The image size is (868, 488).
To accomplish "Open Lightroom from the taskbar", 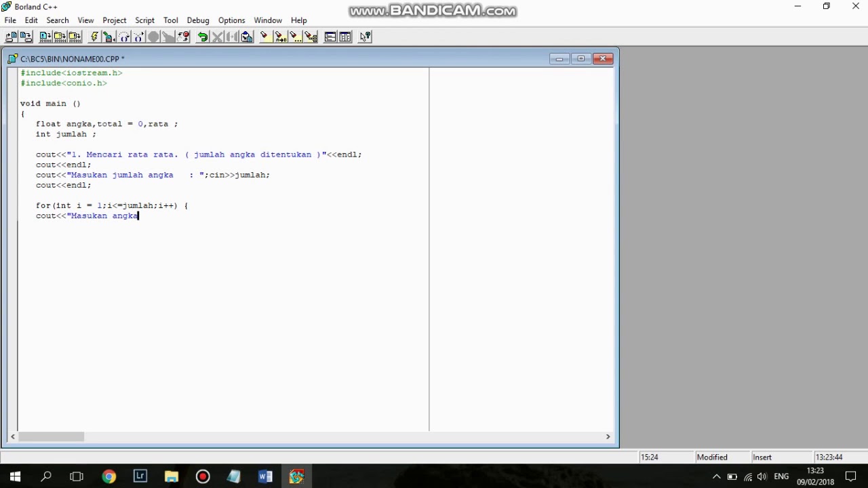I will click(140, 476).
